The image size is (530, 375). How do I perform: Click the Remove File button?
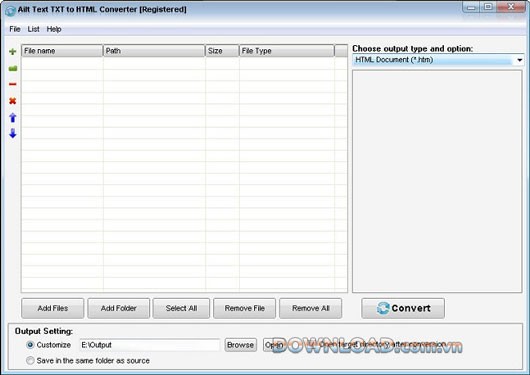click(244, 308)
